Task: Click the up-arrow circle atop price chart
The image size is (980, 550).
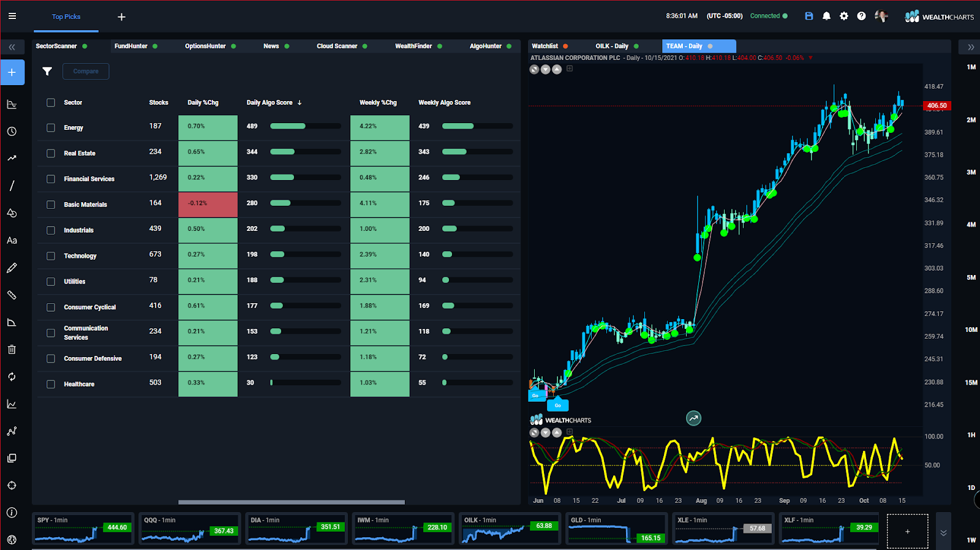Action: [557, 69]
